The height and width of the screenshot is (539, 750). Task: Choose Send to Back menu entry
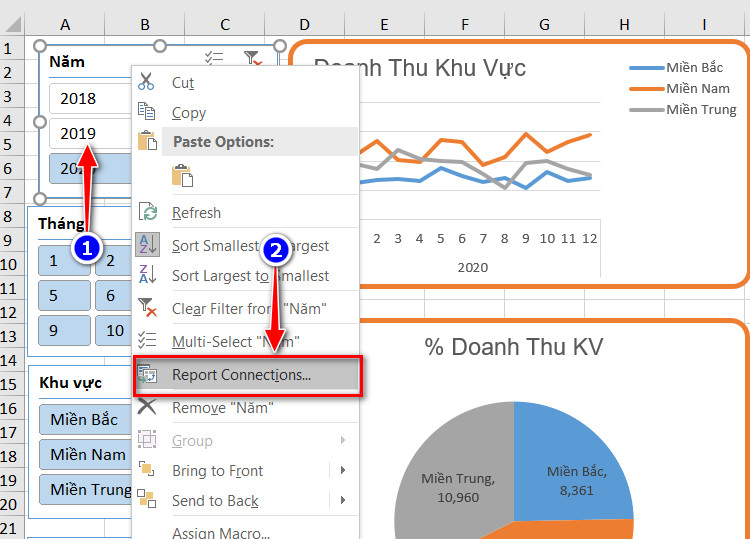tap(246, 500)
